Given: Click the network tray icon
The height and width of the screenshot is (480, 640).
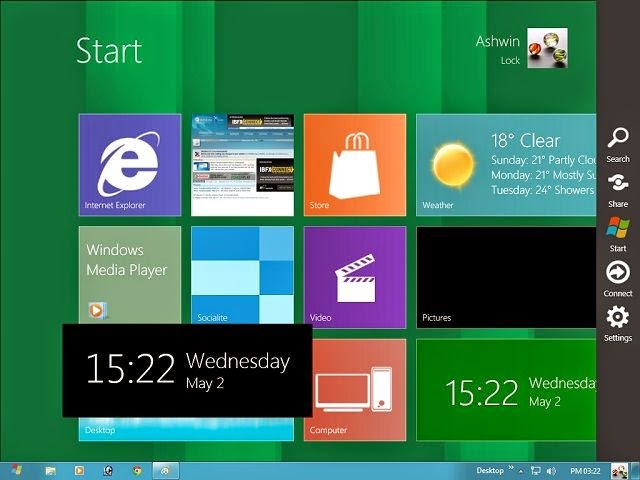Looking at the screenshot, I should 536,471.
